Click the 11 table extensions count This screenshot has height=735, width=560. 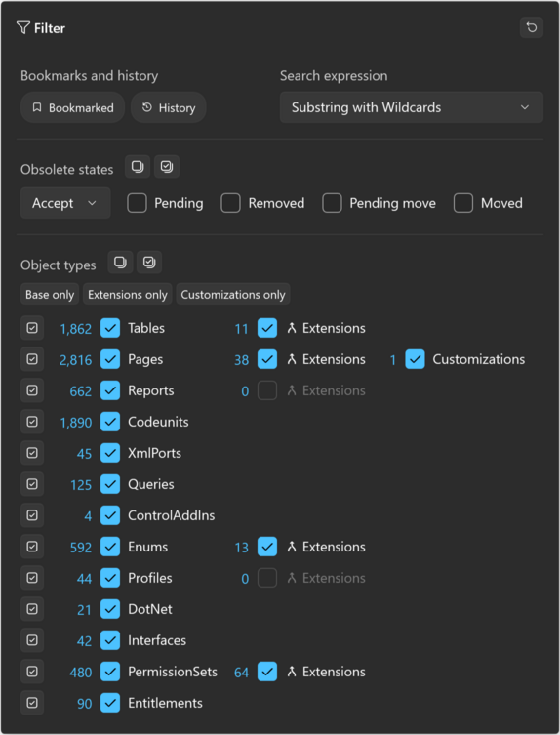[x=241, y=329]
